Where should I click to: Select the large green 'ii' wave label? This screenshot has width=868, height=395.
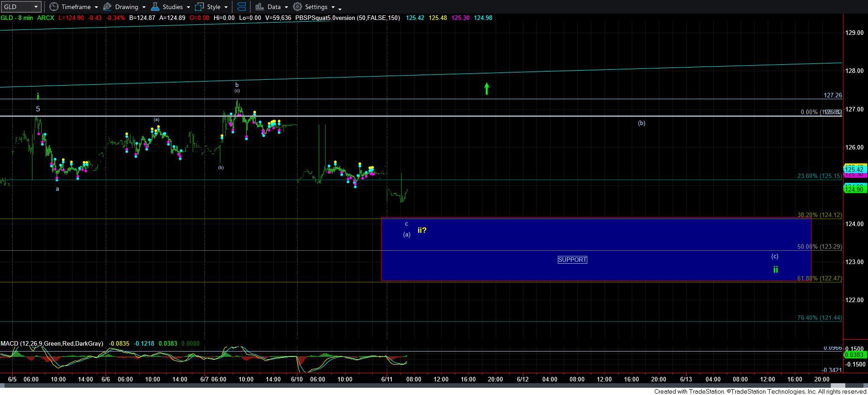coord(775,270)
